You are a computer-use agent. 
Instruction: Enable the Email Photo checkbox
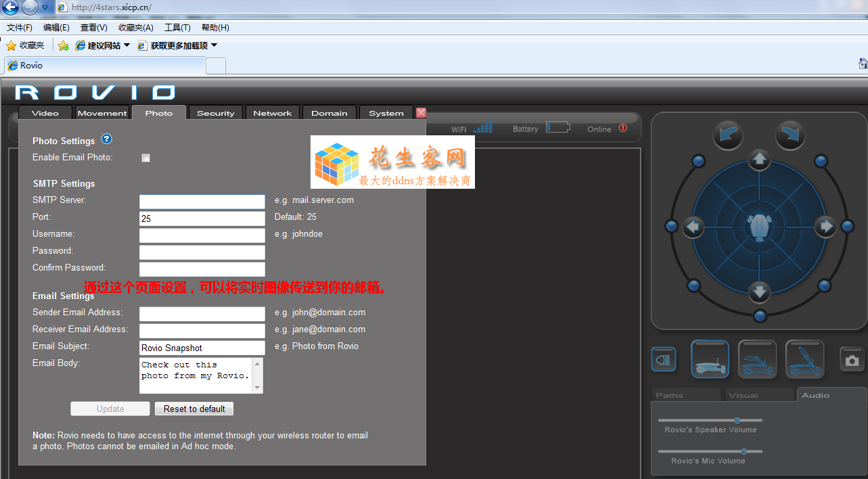coord(145,158)
